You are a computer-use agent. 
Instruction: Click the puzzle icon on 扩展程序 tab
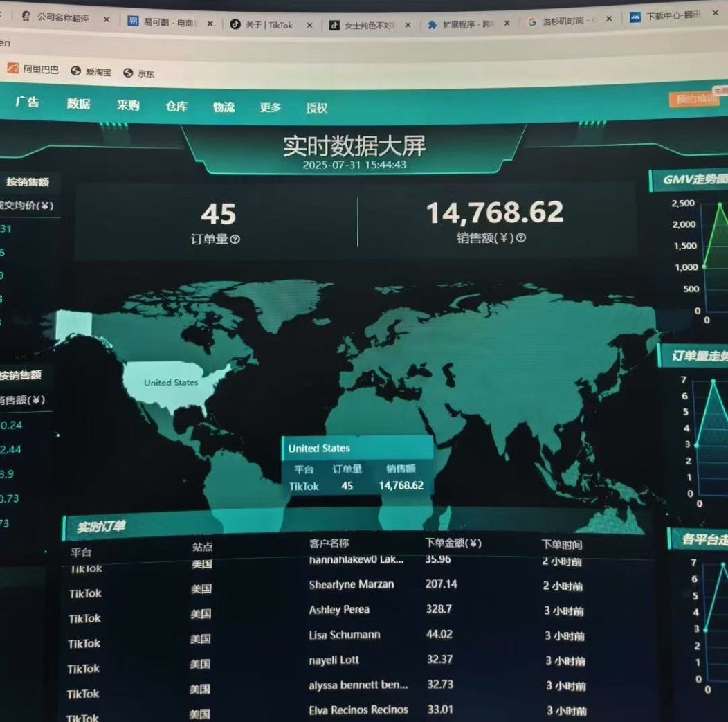click(433, 25)
